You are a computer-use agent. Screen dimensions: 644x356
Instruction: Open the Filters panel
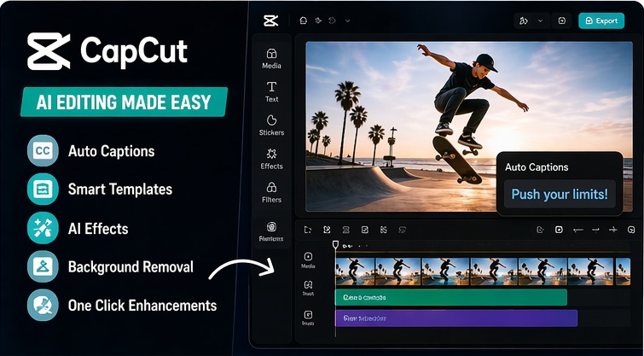click(x=271, y=192)
